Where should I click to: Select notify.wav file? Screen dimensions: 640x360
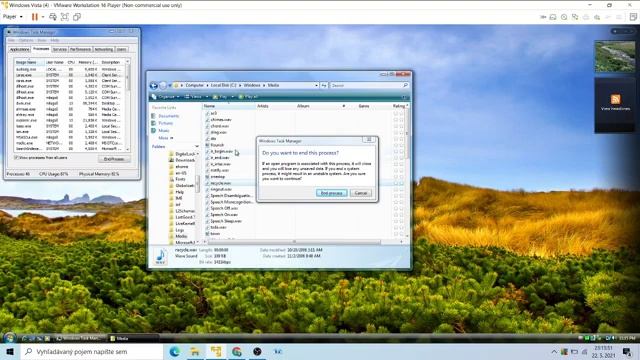tap(217, 170)
